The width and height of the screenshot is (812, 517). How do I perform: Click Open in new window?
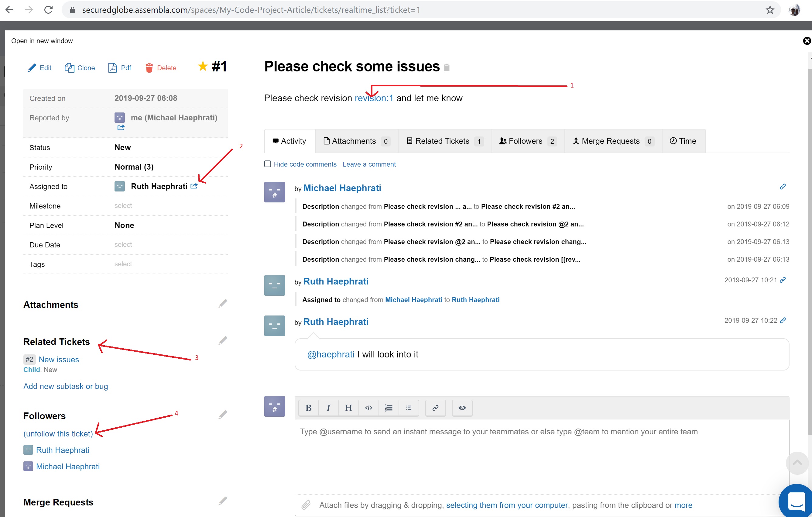(x=42, y=41)
